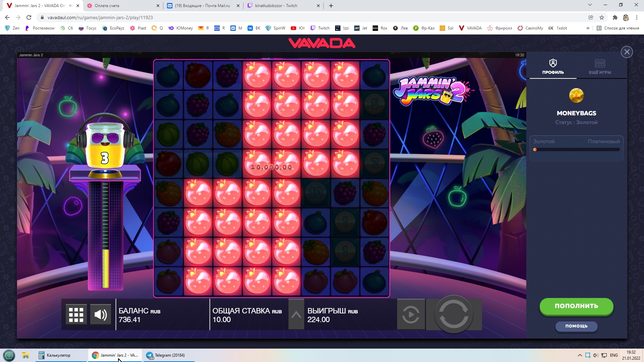Open the Rox bookmark
The width and height of the screenshot is (644, 362).
click(380, 28)
